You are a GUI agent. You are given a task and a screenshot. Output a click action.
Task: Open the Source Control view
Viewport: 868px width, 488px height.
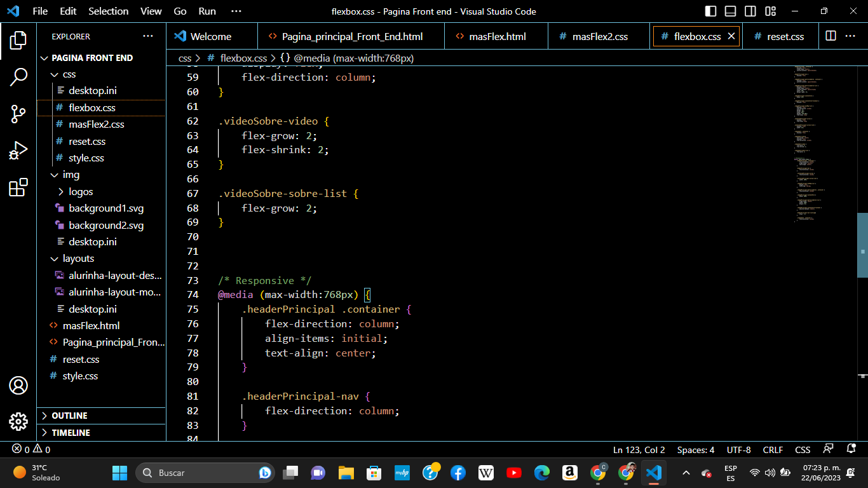[18, 114]
